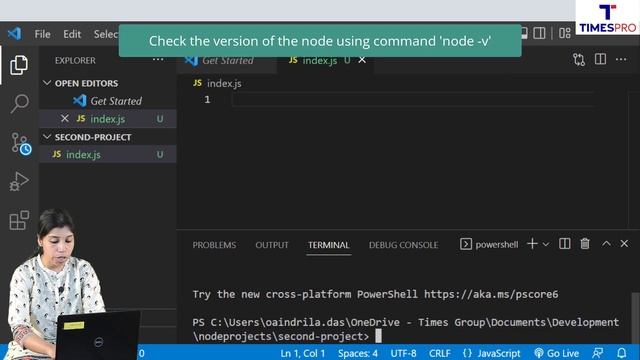Click the feedback icon in status bar
Image resolution: width=640 pixels, height=360 pixels.
598,353
